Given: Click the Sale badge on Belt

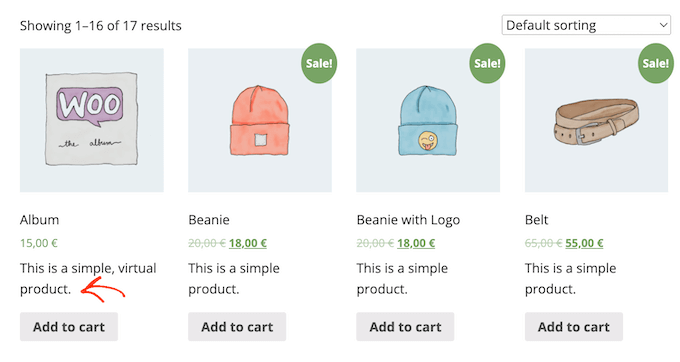Looking at the screenshot, I should pyautogui.click(x=655, y=63).
